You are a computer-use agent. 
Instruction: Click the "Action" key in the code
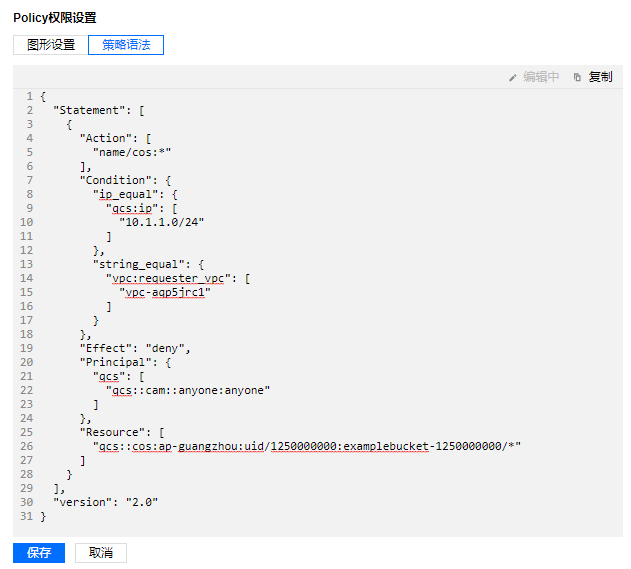(x=106, y=138)
